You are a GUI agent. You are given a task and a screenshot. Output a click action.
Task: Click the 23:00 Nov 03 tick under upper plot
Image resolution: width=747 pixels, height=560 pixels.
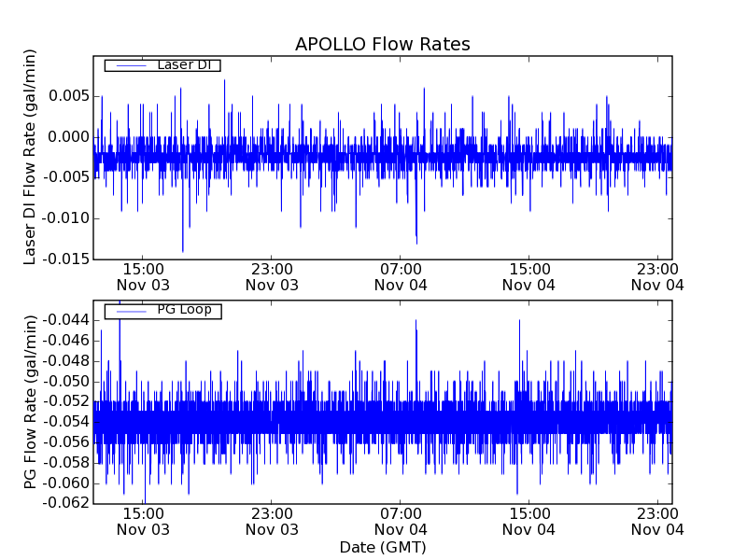272,276
